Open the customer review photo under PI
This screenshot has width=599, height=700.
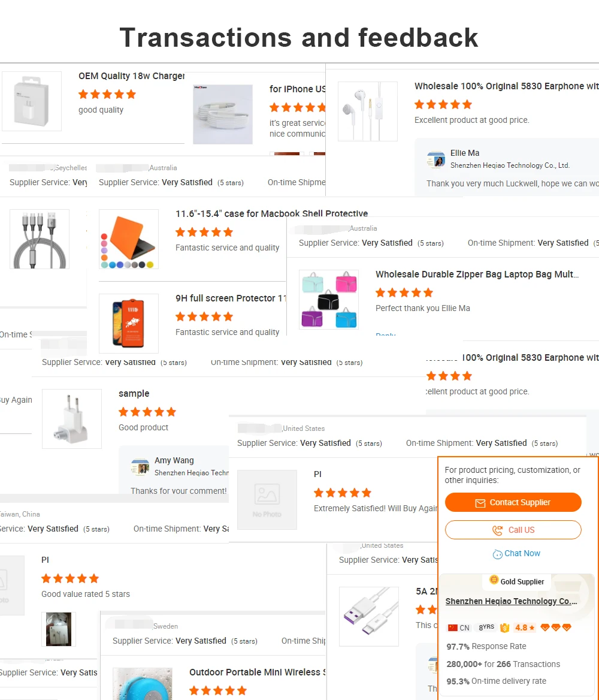59,629
